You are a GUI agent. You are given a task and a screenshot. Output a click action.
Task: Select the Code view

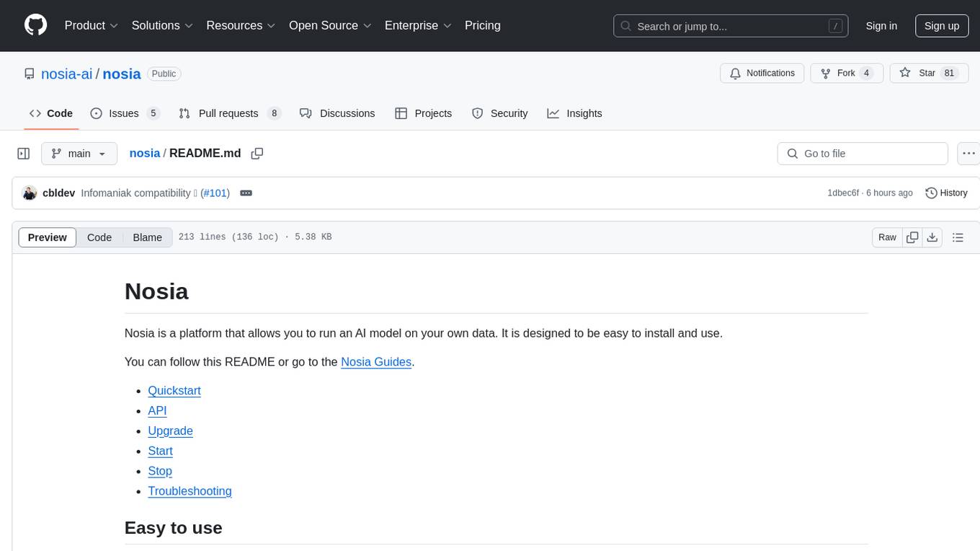(99, 237)
